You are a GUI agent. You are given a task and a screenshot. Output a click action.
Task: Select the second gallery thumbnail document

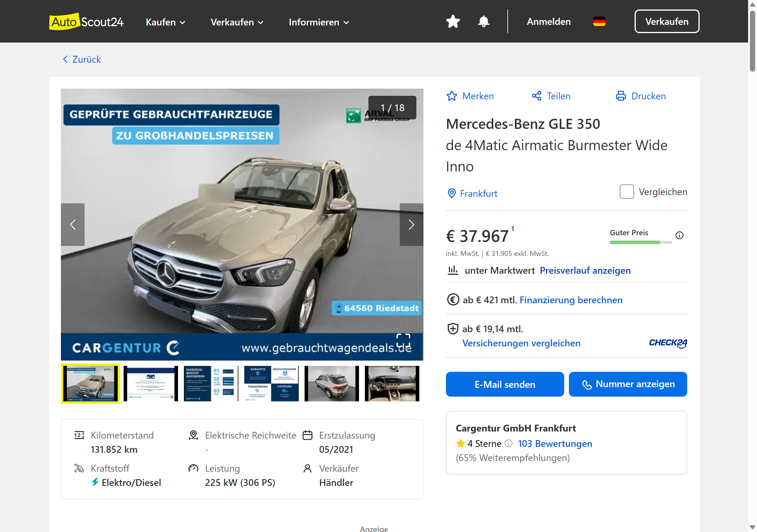[151, 384]
